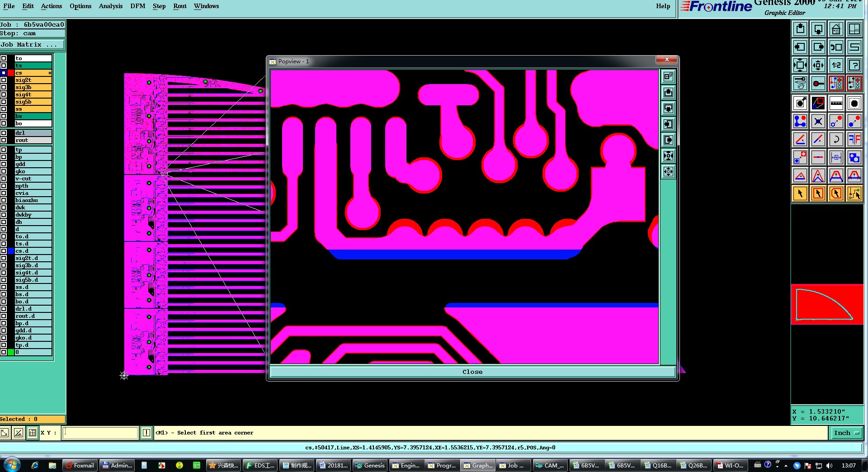Click the delete feature X icon

tap(818, 121)
